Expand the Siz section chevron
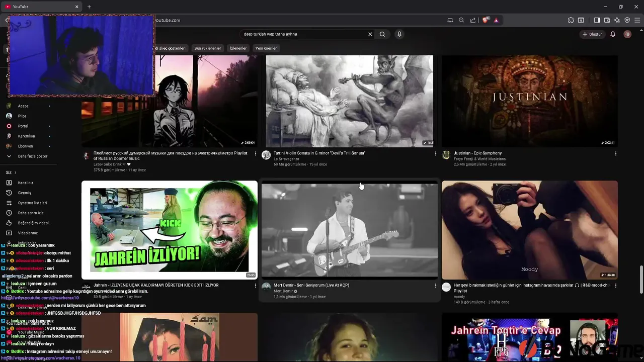Image resolution: width=644 pixels, height=362 pixels. [x=16, y=172]
